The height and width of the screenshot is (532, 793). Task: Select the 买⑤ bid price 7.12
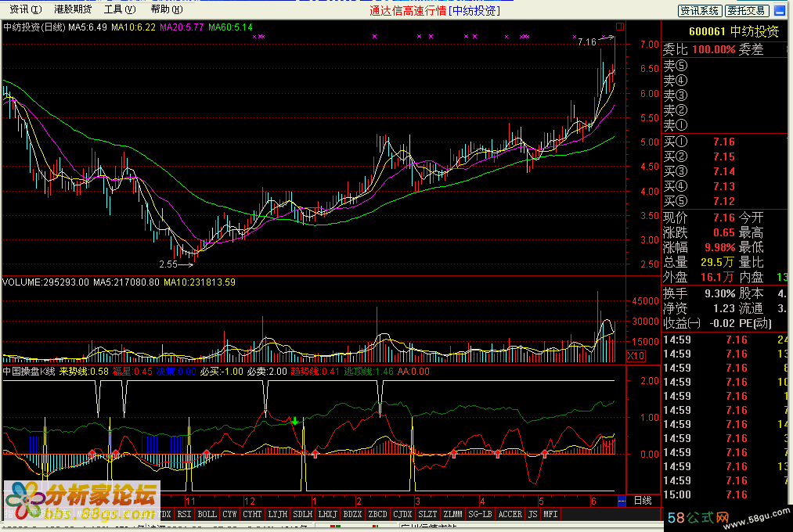pyautogui.click(x=723, y=201)
